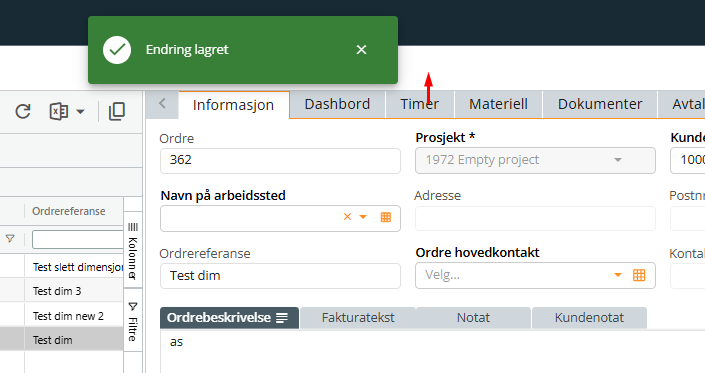Viewport: 705px width, 373px height.
Task: Click the refresh icon in toolbar
Action: (x=22, y=111)
